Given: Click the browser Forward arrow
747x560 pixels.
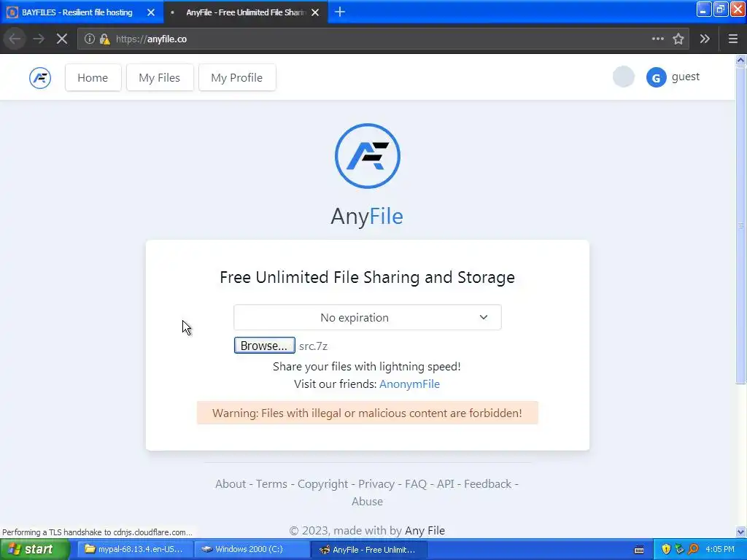Looking at the screenshot, I should coord(39,39).
